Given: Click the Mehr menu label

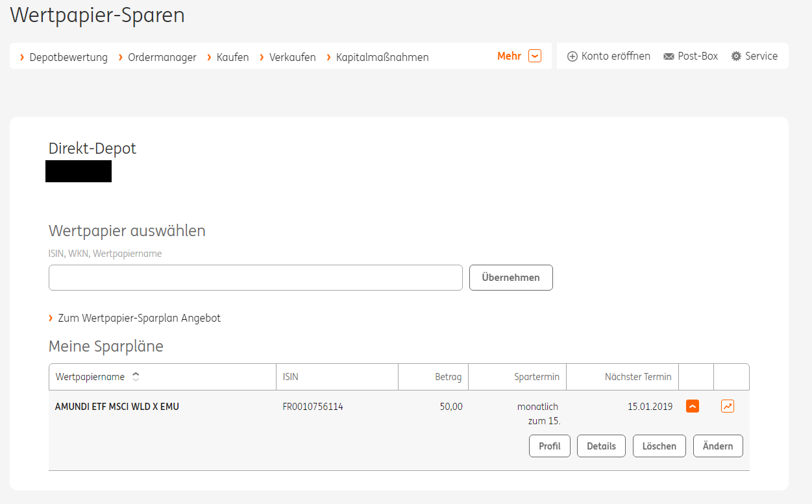Looking at the screenshot, I should [x=510, y=56].
